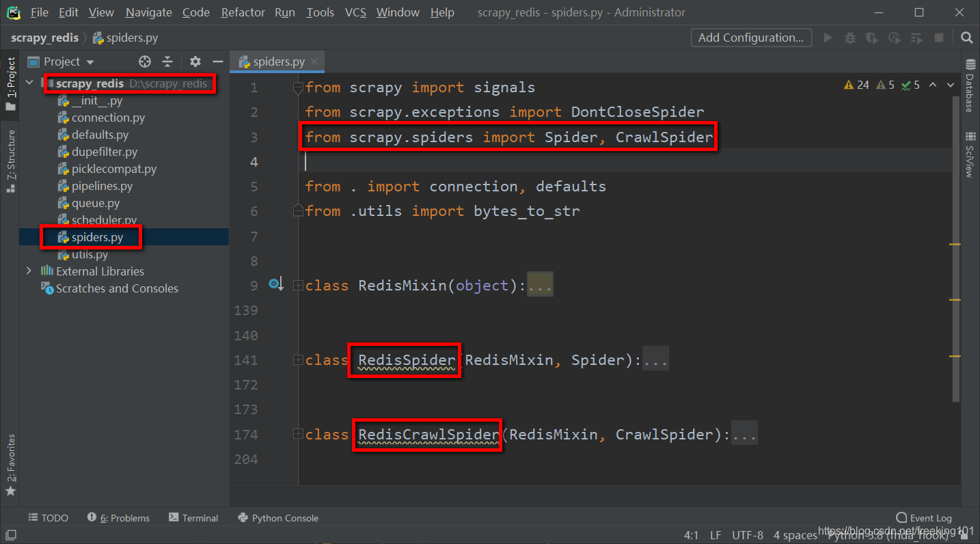Click the Debug bug icon in the toolbar
The image size is (980, 544).
tap(849, 38)
